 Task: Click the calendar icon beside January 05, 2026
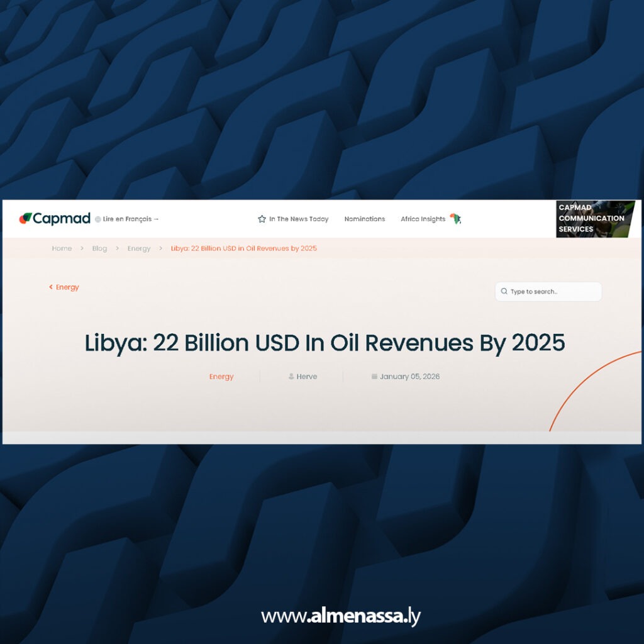374,376
